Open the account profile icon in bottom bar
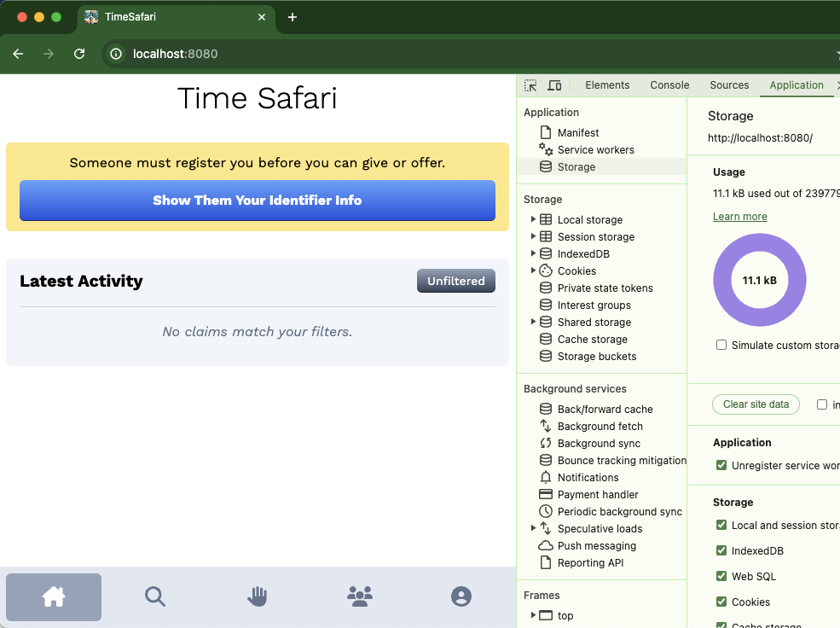This screenshot has height=628, width=840. coord(461,596)
